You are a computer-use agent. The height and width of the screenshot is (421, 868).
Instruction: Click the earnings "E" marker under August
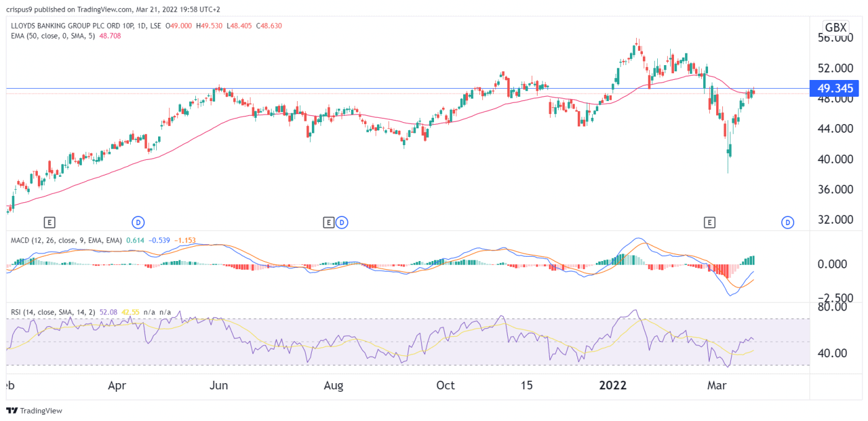click(329, 222)
